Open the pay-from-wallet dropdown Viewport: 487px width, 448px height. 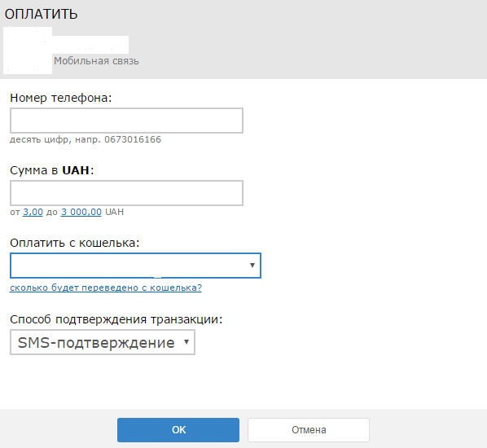[x=135, y=266]
